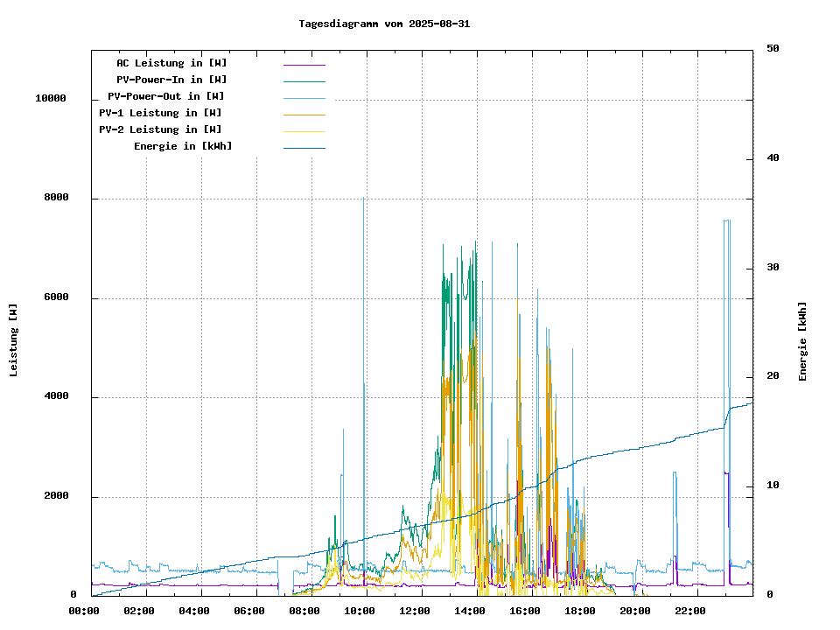Click the light blue PV-Power-Out legend line

[x=304, y=97]
